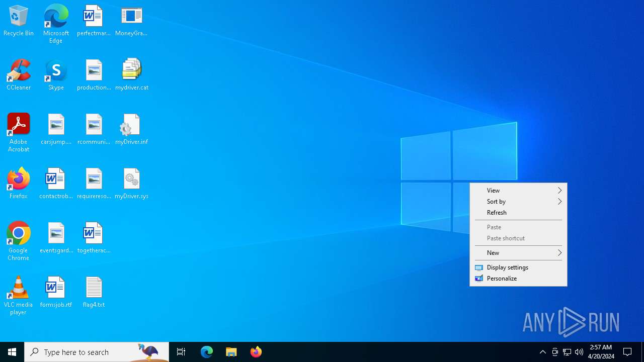Select the rcommuni image file icon
The width and height of the screenshot is (644, 362).
click(94, 130)
